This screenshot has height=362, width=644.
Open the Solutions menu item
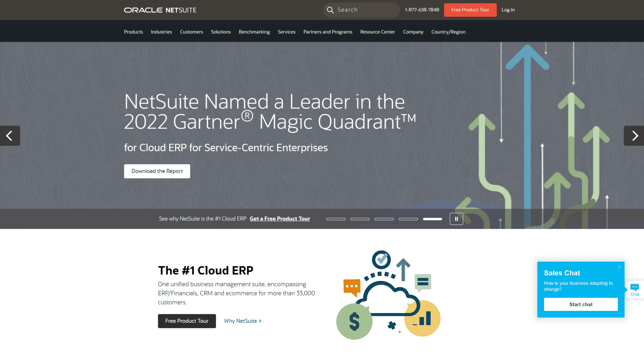pyautogui.click(x=221, y=32)
